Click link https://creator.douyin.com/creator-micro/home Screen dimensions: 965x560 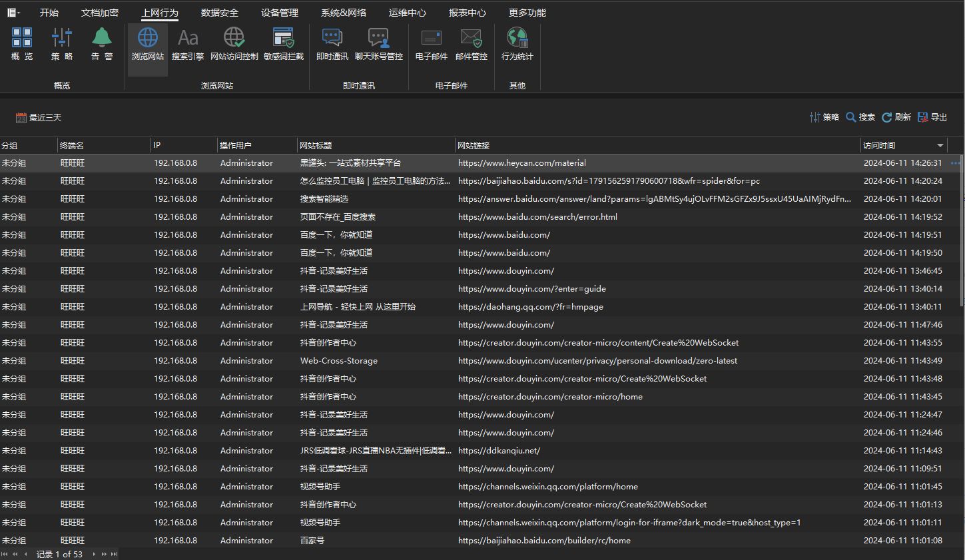(x=550, y=397)
